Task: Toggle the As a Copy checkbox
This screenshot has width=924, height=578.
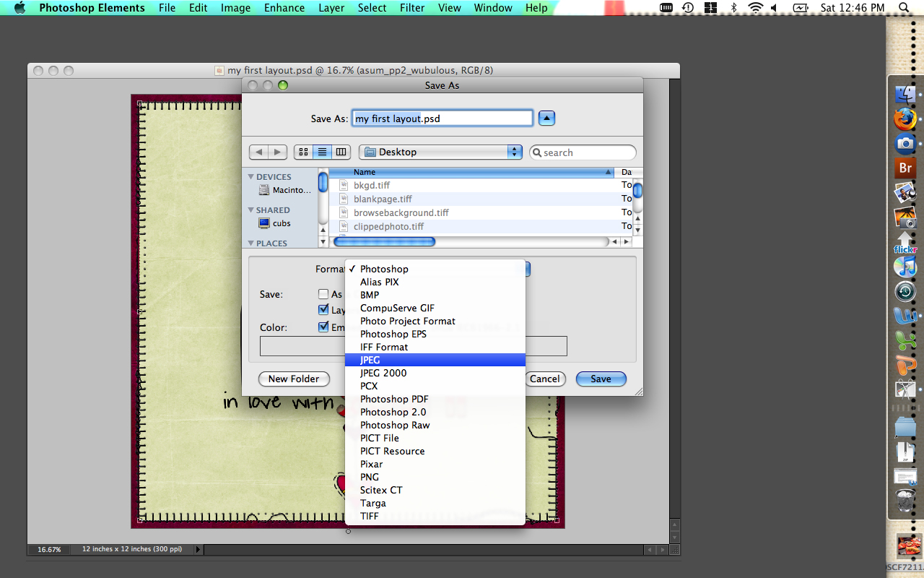Action: point(323,294)
